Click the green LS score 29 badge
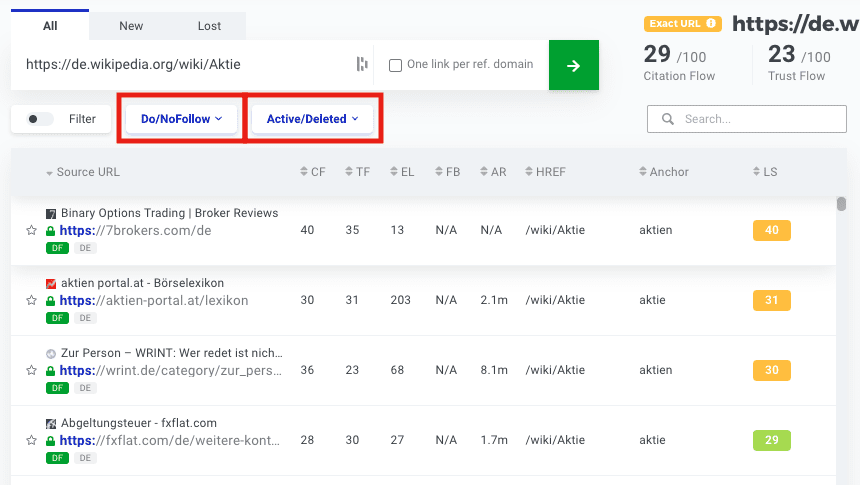Viewport: 860px width, 485px height. (x=772, y=441)
